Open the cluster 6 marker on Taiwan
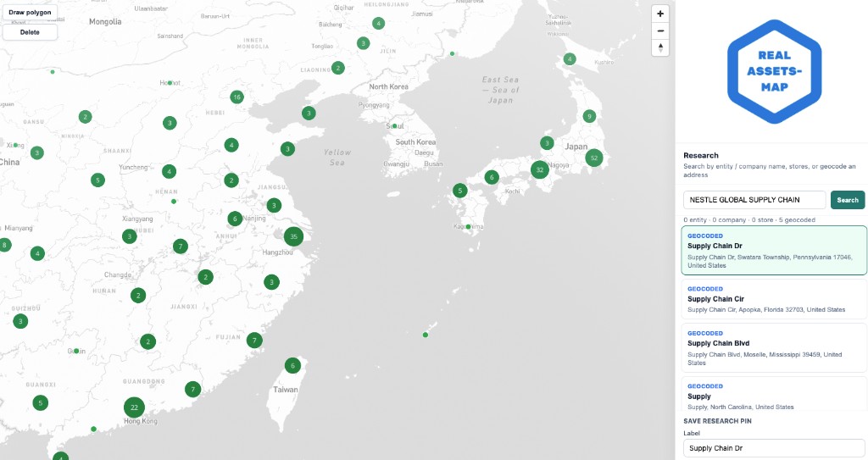868x460 pixels. click(292, 365)
